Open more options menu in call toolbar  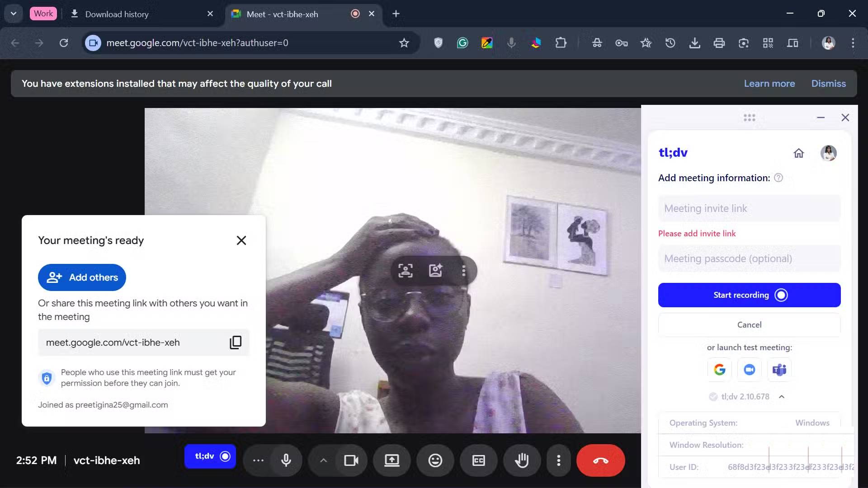559,460
